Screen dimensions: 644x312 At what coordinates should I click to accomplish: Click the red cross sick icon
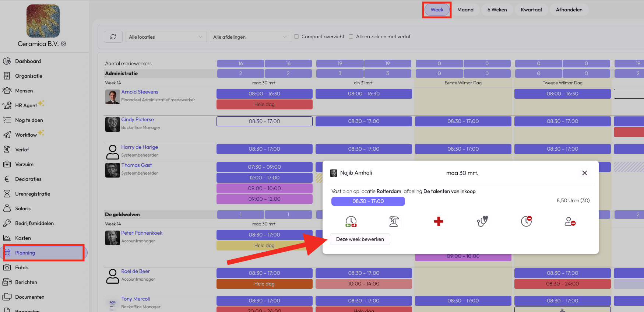(439, 221)
